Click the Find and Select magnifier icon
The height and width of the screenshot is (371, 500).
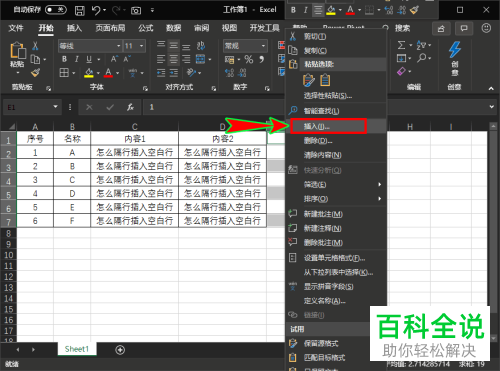[x=422, y=58]
